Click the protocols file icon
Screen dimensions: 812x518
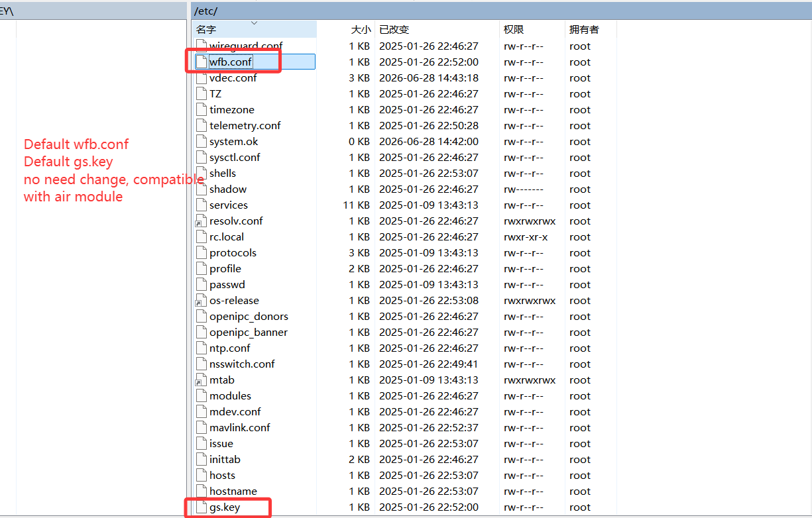pos(202,252)
